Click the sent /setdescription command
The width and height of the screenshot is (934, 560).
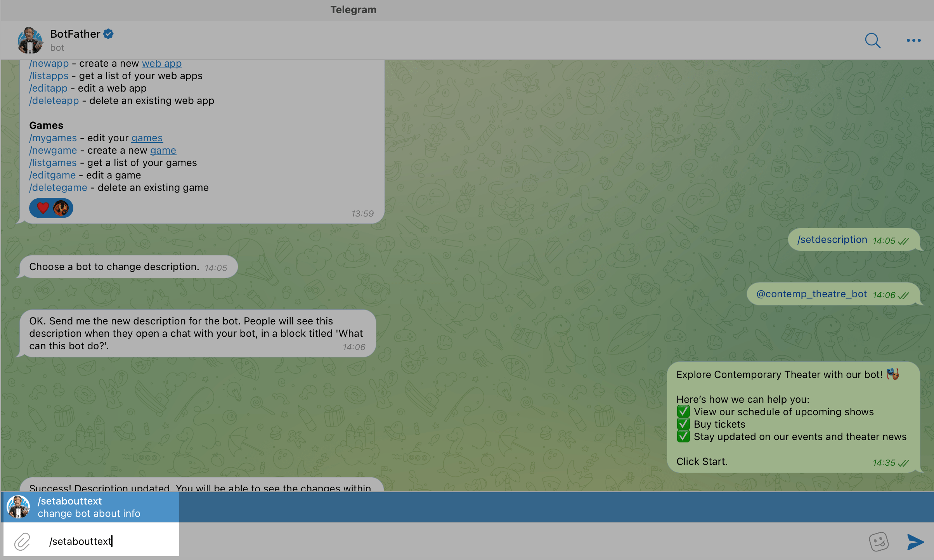[832, 240]
